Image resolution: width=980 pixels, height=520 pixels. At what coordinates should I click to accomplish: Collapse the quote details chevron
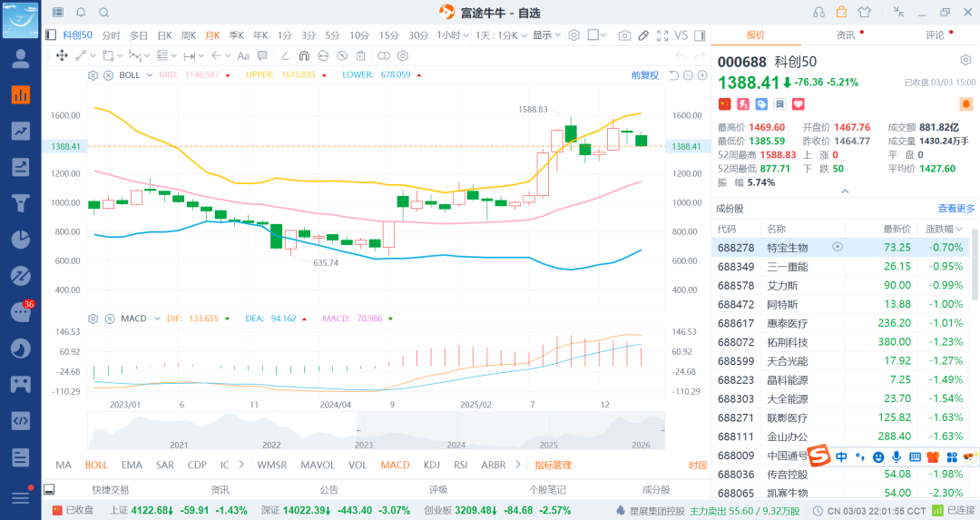point(845,191)
